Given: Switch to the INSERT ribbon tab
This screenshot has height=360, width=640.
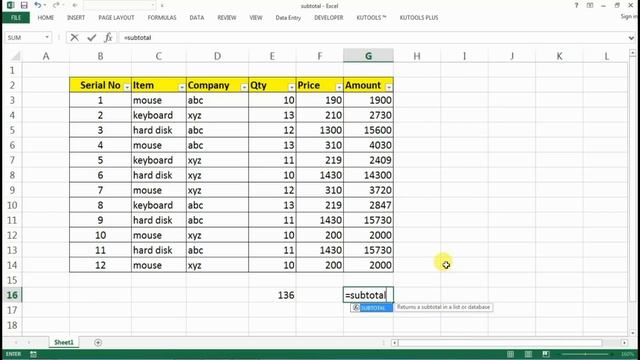Looking at the screenshot, I should [x=76, y=18].
